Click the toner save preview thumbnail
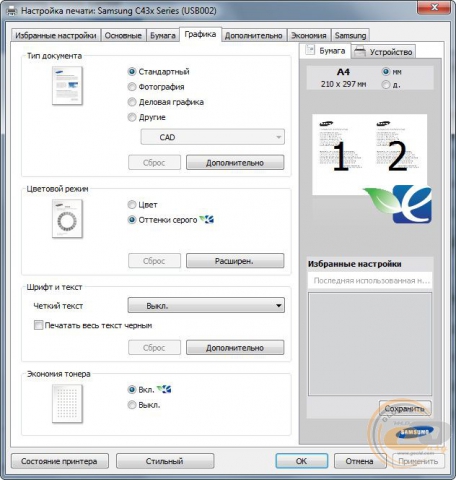The image size is (456, 480). coord(67,404)
